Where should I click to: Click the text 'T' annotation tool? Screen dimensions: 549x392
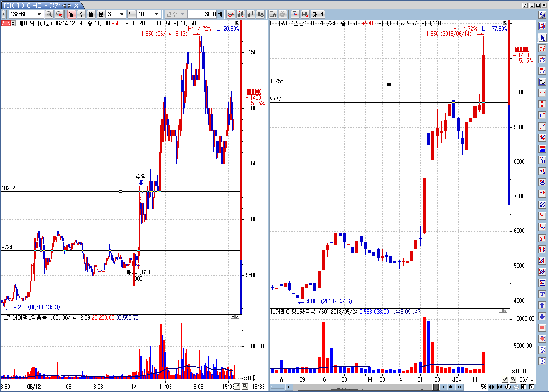tap(542, 294)
